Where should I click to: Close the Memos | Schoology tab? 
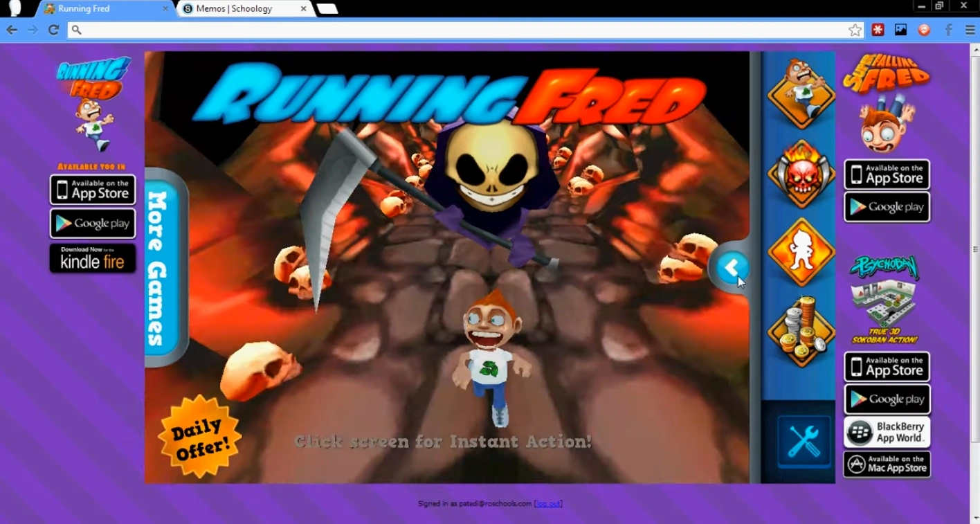pyautogui.click(x=303, y=9)
